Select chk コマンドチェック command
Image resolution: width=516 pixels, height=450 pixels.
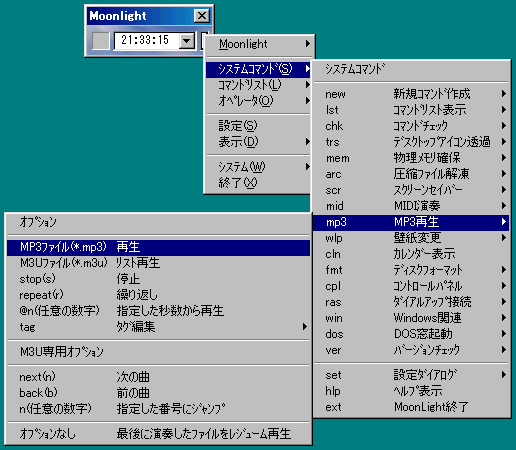pos(411,126)
